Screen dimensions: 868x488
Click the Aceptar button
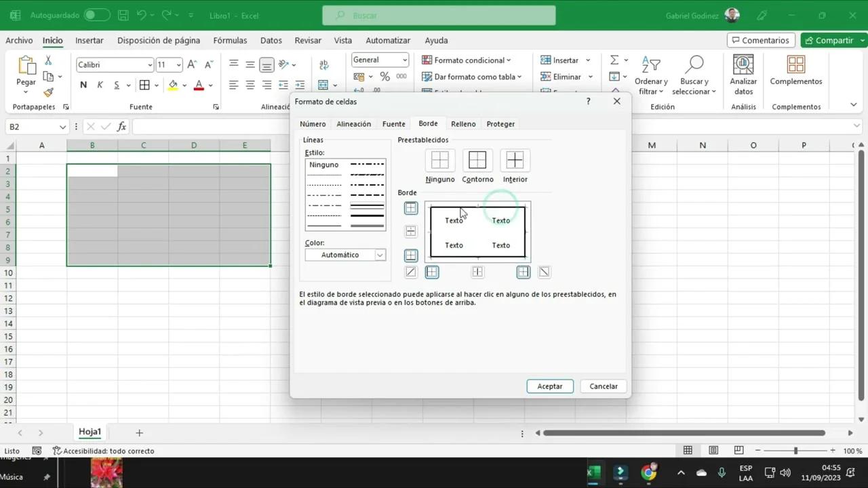(549, 386)
